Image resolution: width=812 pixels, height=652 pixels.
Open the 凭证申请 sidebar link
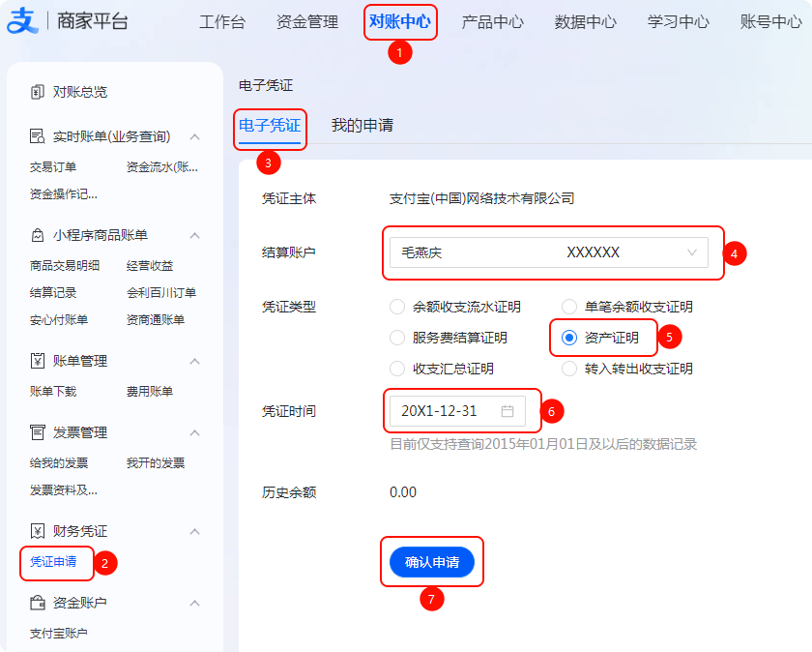[53, 561]
